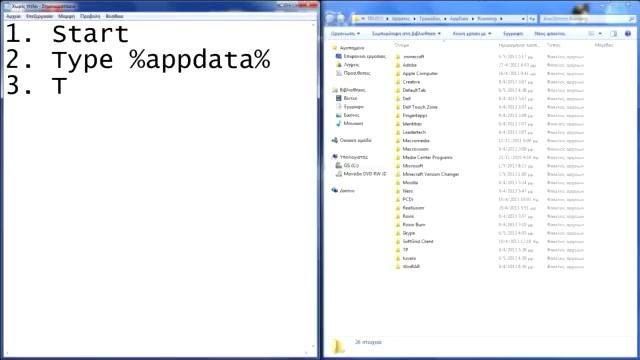Open Notepad's Μορφή menu

(66, 16)
